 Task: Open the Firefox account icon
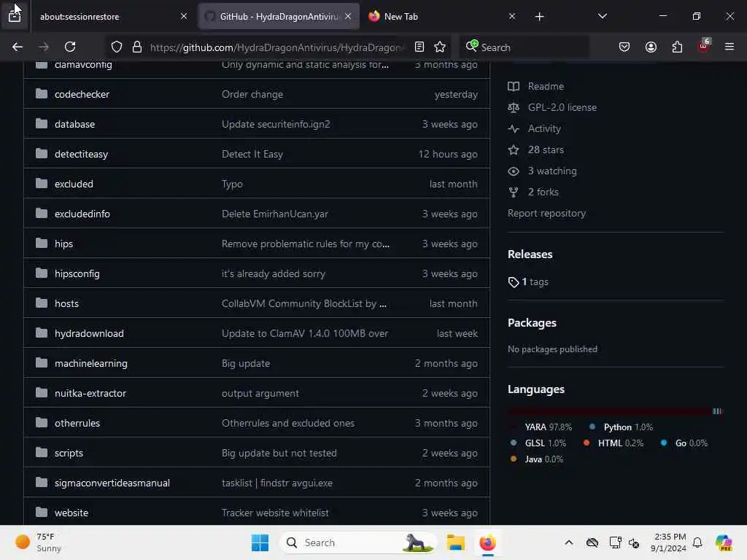[x=651, y=47]
